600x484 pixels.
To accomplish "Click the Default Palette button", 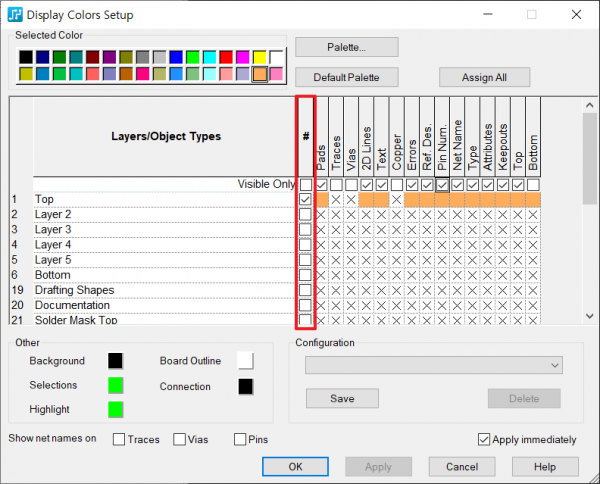I will click(347, 77).
